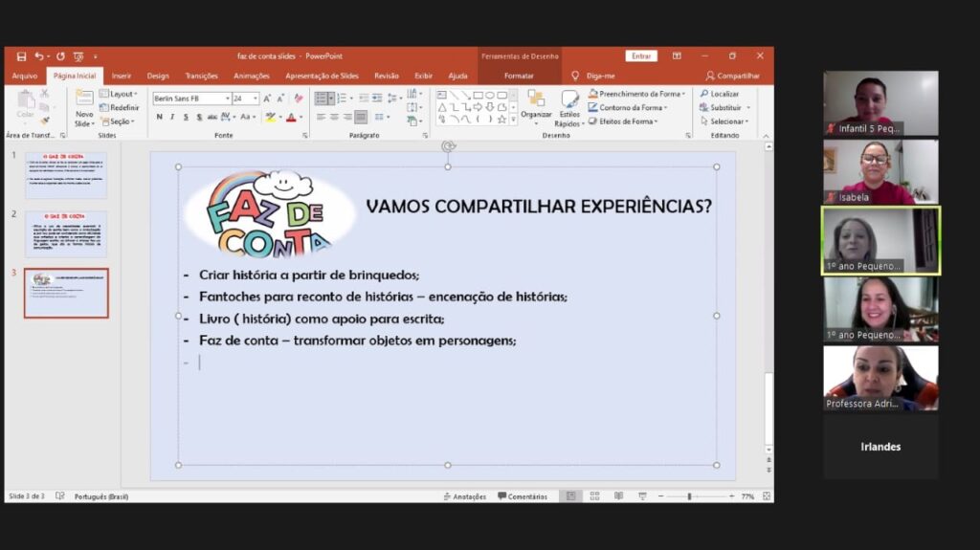Toggle italic formatting (I)
This screenshot has width=980, height=550.
click(x=172, y=117)
